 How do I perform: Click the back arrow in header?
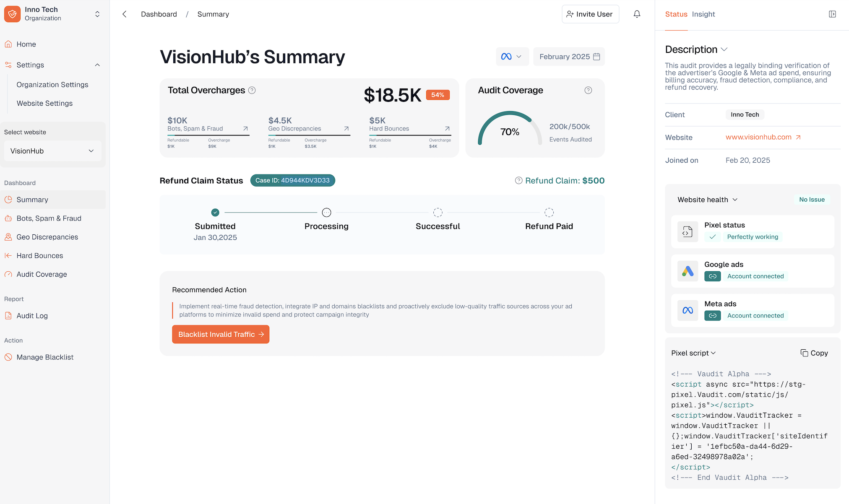pyautogui.click(x=124, y=14)
